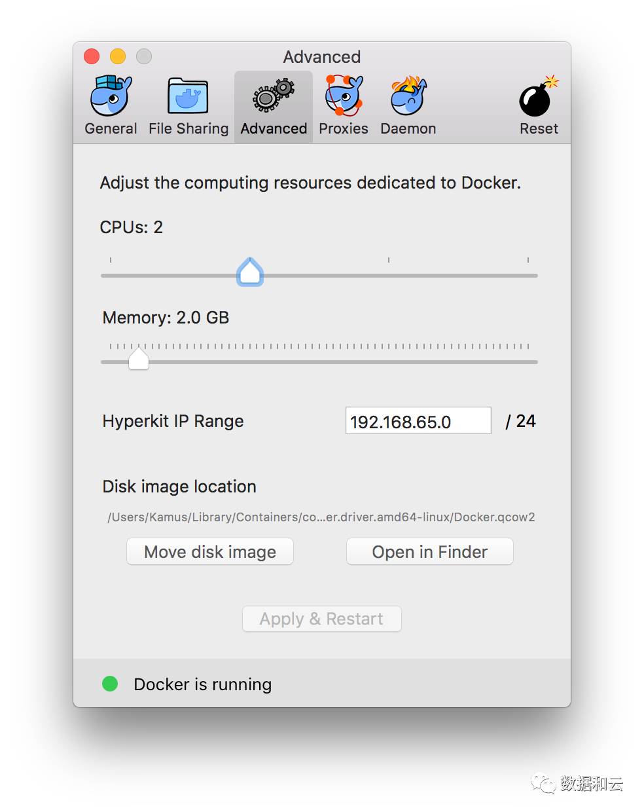Select the Daemon whale icon
Viewport: 644px width, 812px height.
[408, 96]
